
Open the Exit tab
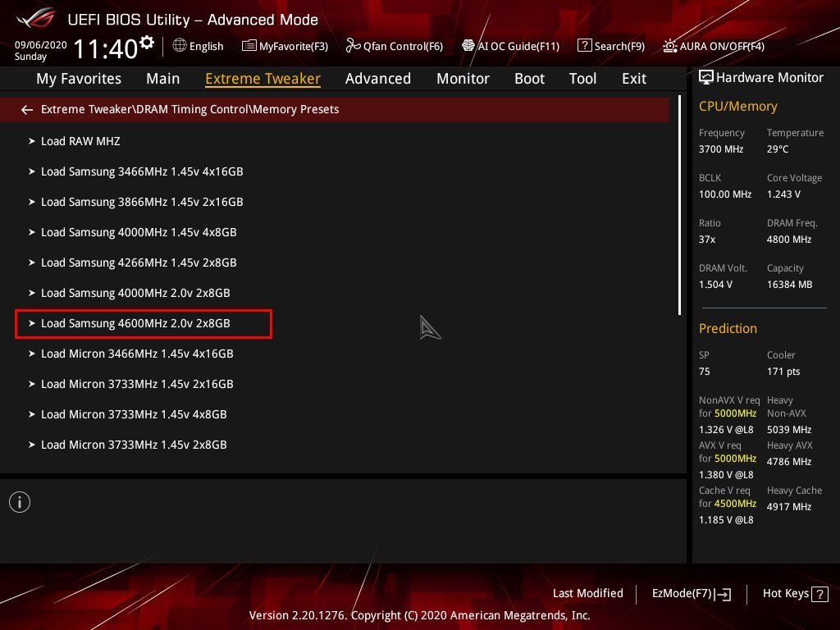point(634,79)
